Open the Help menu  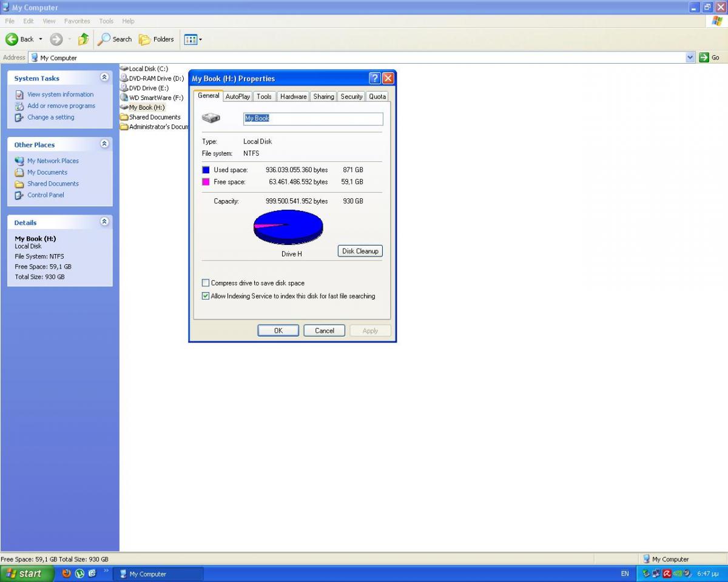pyautogui.click(x=128, y=21)
